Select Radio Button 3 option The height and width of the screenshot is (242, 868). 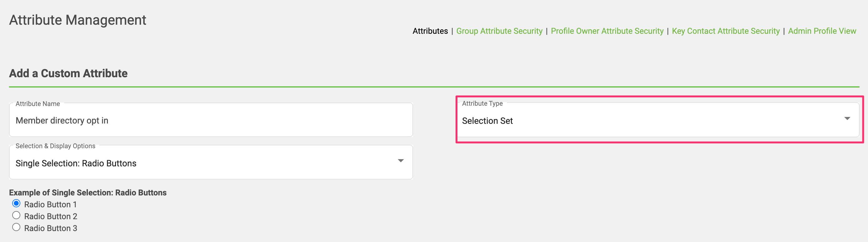[x=16, y=227]
